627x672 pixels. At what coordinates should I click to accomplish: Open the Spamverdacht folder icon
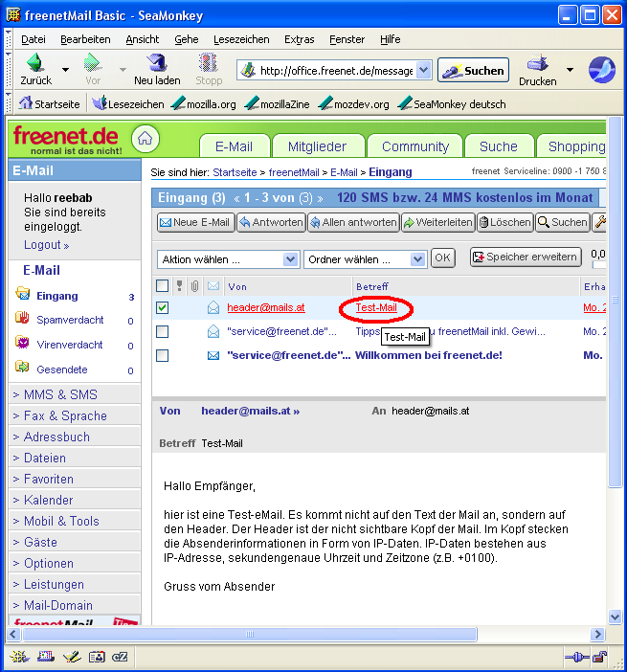[23, 320]
